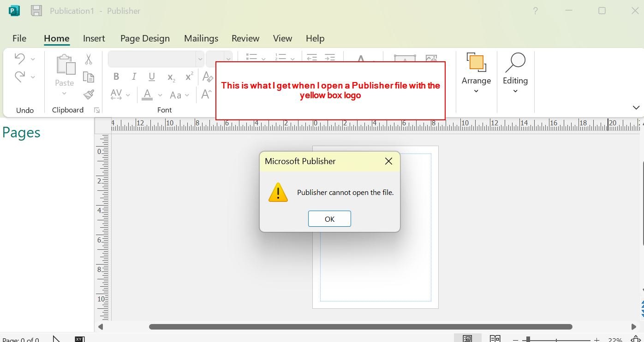The height and width of the screenshot is (342, 644).
Task: Select two-page spread view in status bar
Action: pyautogui.click(x=495, y=339)
